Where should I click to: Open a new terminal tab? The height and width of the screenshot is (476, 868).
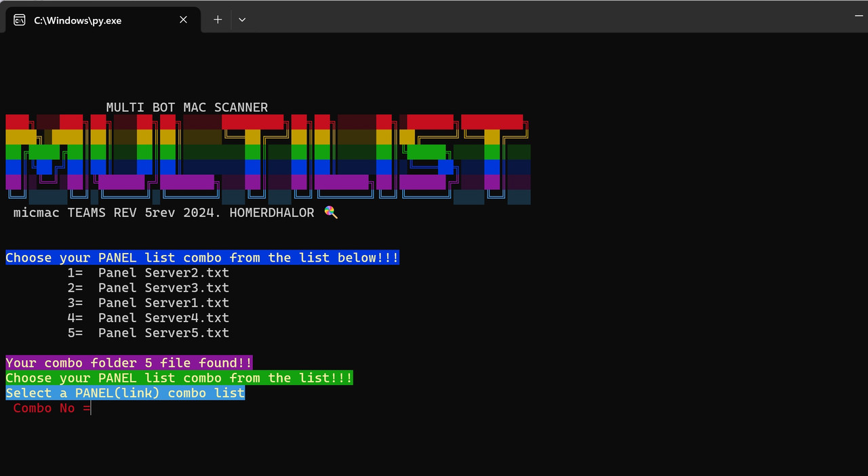click(218, 20)
